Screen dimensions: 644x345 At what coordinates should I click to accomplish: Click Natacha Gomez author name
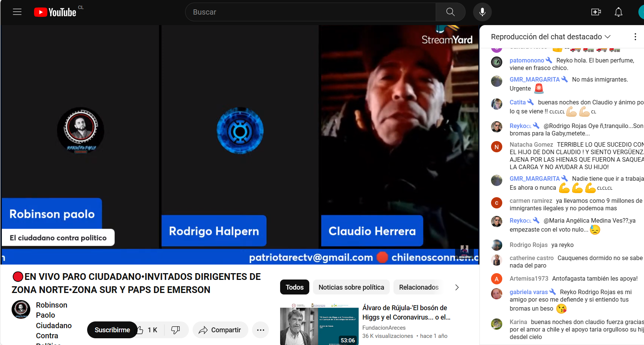[x=531, y=144]
